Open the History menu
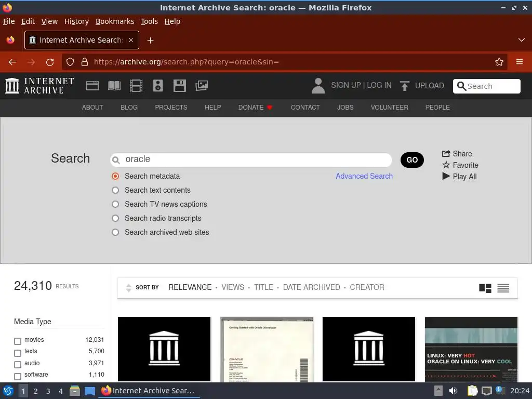 click(76, 21)
